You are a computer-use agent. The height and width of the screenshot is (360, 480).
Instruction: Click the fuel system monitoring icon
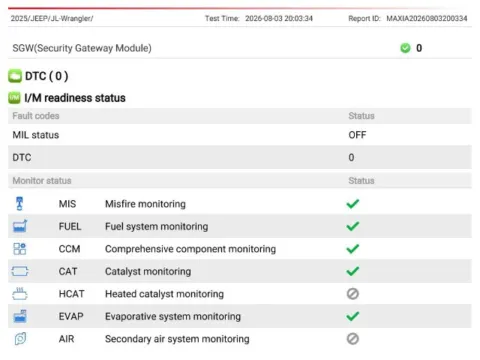(x=20, y=226)
